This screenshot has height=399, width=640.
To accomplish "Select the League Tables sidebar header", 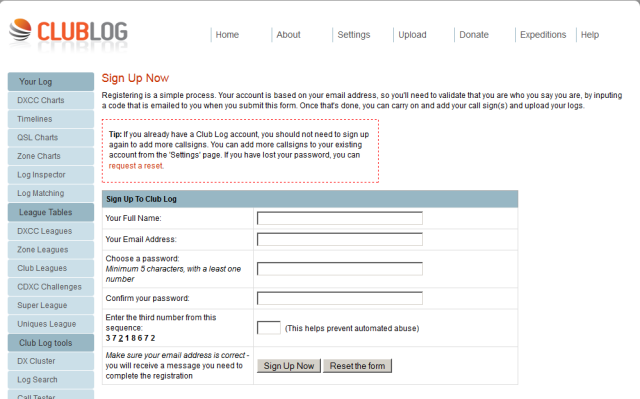I will coord(51,212).
